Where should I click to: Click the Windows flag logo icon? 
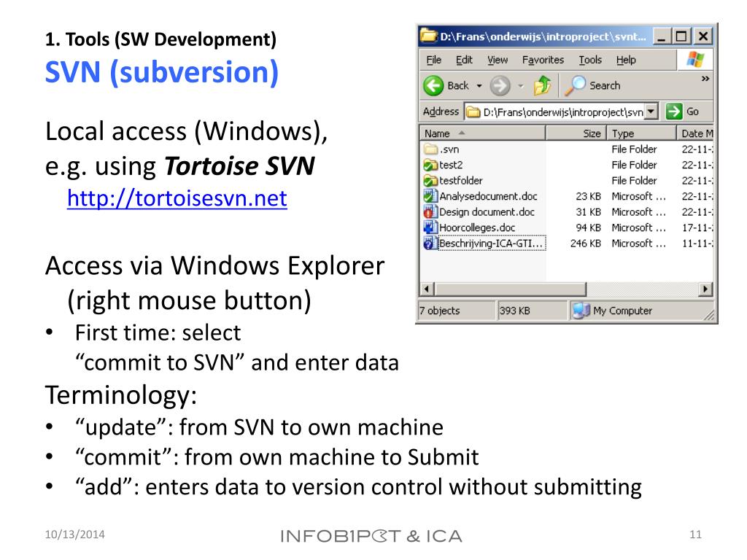tap(695, 60)
